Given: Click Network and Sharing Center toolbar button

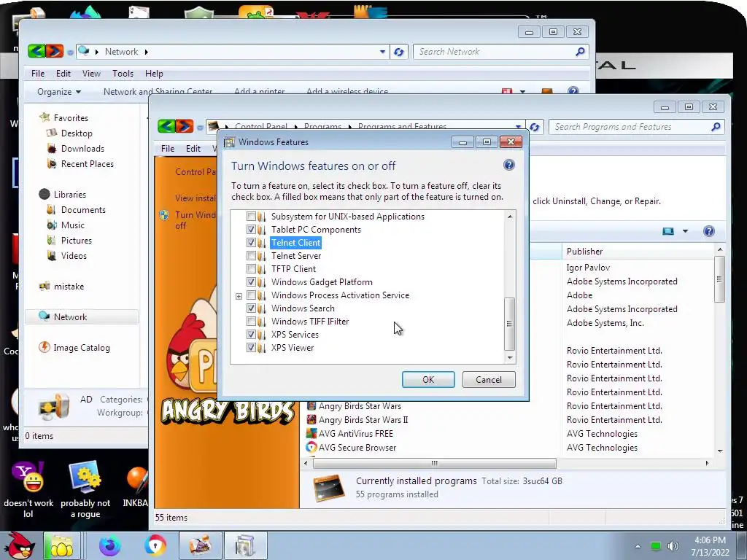Looking at the screenshot, I should pyautogui.click(x=158, y=91).
